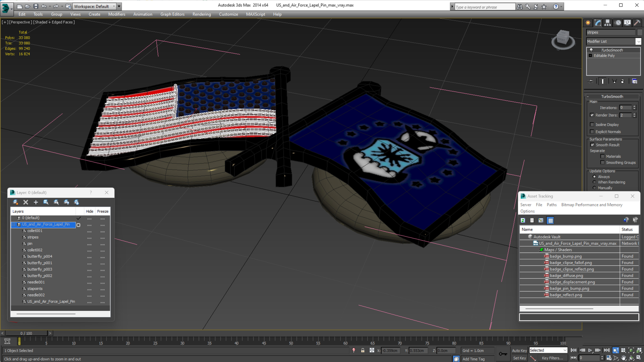This screenshot has height=362, width=644.
Task: Enable Isoline Display checkbox
Action: 592,125
